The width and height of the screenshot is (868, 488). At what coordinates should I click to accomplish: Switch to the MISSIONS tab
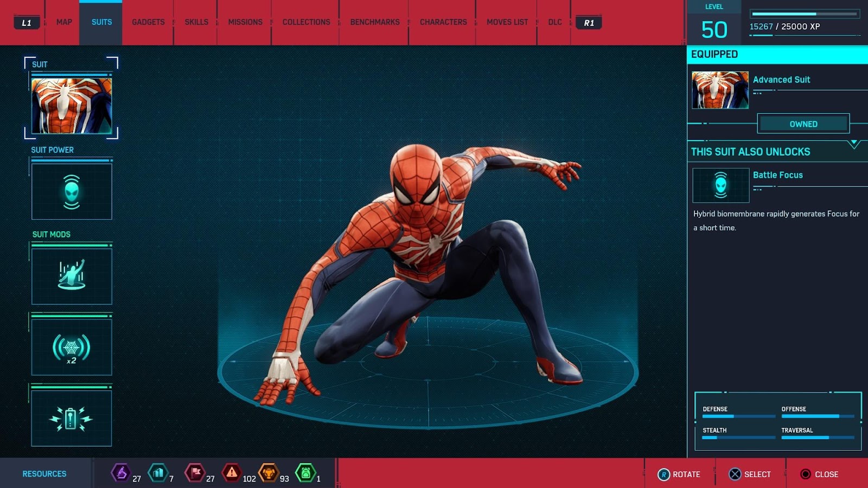(245, 22)
